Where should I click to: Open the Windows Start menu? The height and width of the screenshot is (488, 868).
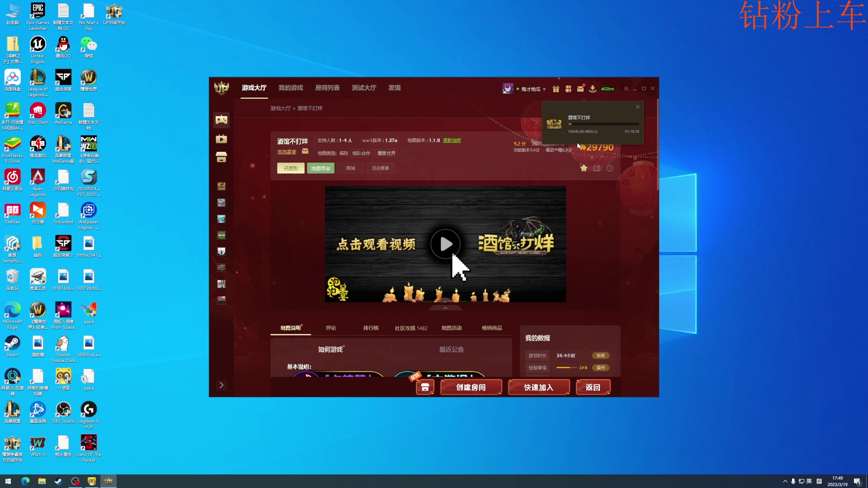[x=8, y=481]
